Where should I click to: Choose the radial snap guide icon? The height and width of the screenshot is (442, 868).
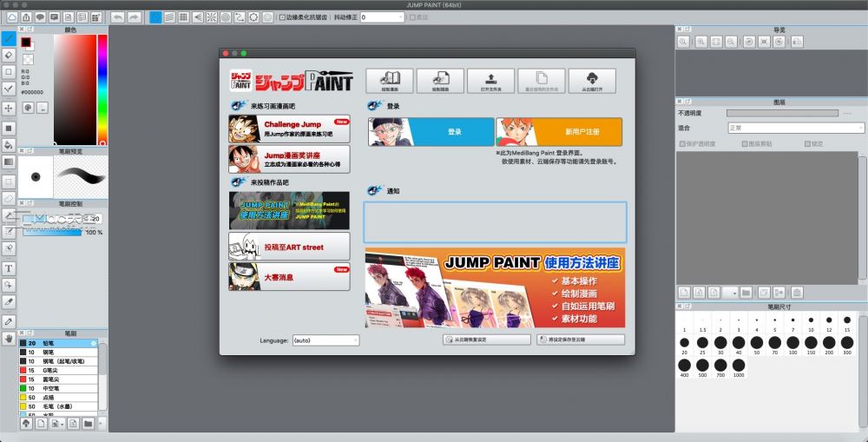click(212, 17)
